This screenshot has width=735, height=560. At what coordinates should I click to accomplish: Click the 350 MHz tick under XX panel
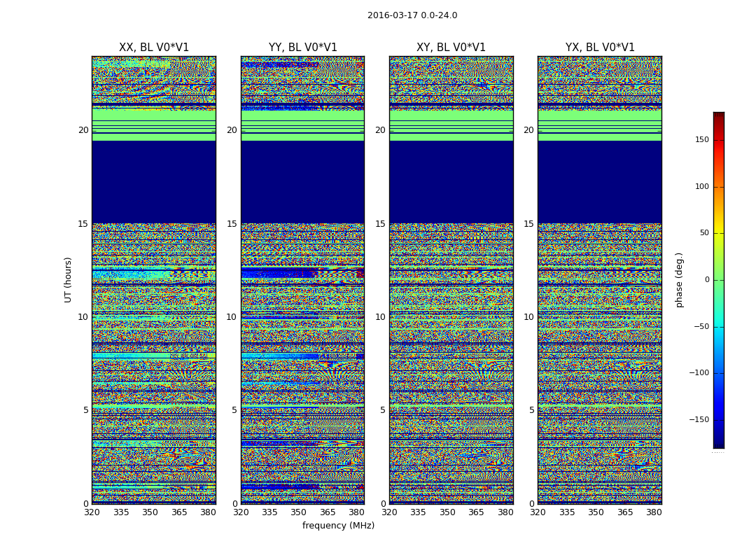(150, 512)
